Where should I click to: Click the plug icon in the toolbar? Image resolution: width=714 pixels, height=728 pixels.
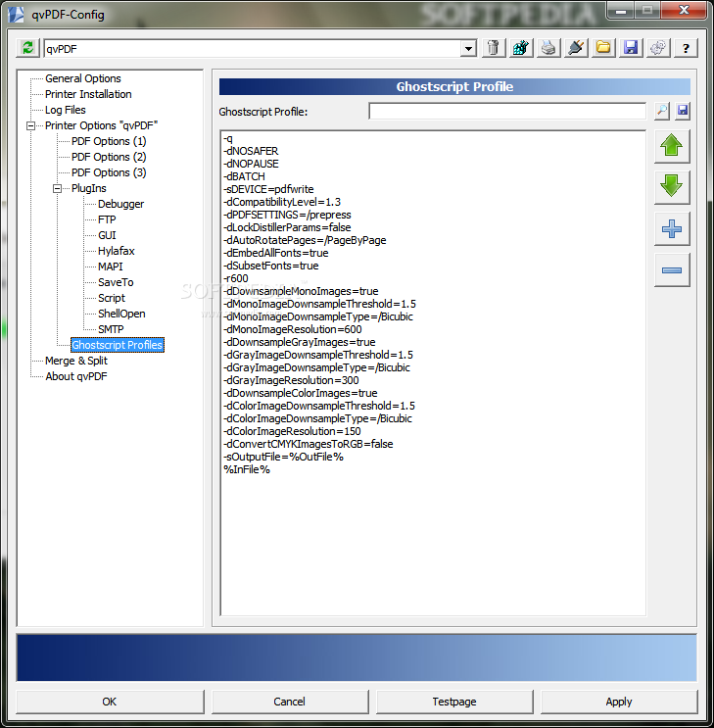[576, 48]
